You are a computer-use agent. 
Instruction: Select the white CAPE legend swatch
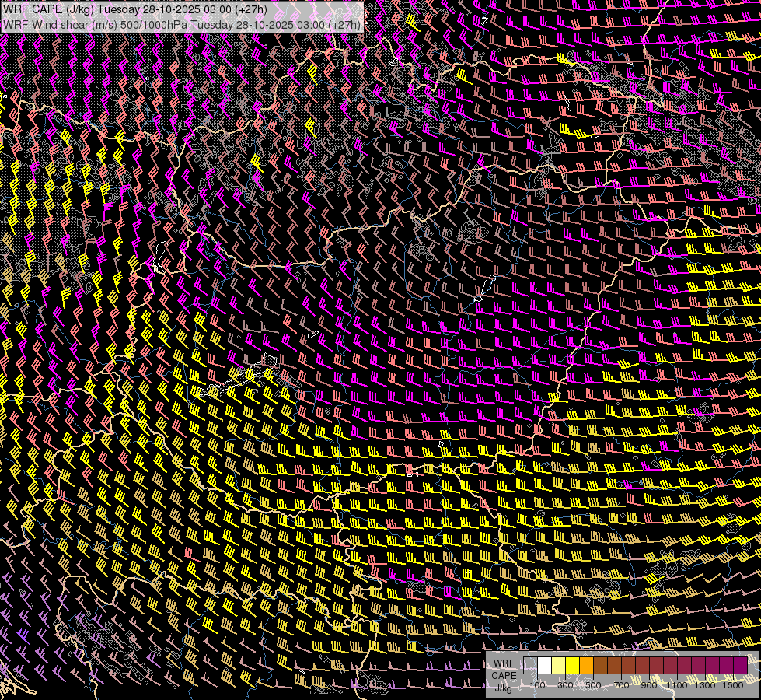click(x=545, y=665)
